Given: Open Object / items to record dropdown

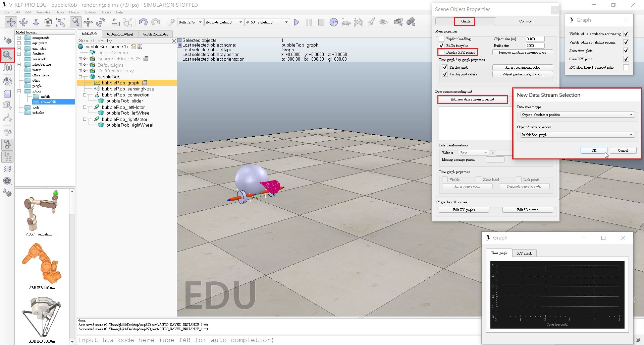Looking at the screenshot, I should 577,135.
